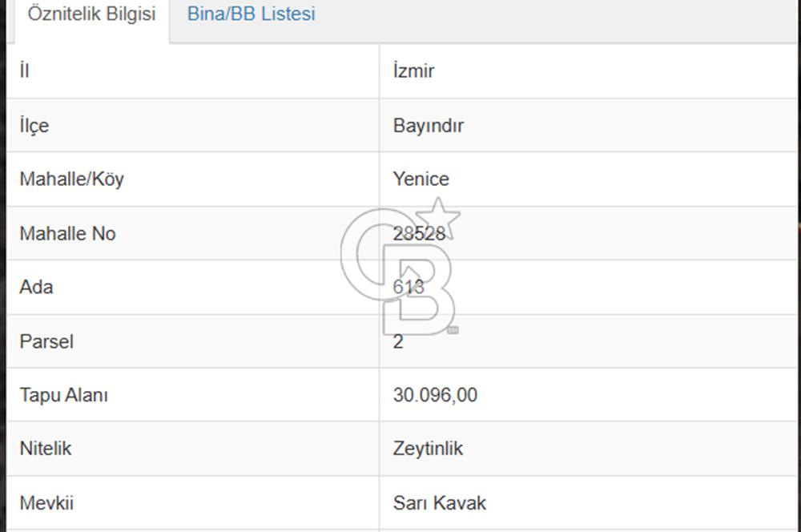Viewport: 801px width, 532px height.
Task: Switch to the Bina/BB Listesi tab
Action: (x=251, y=14)
